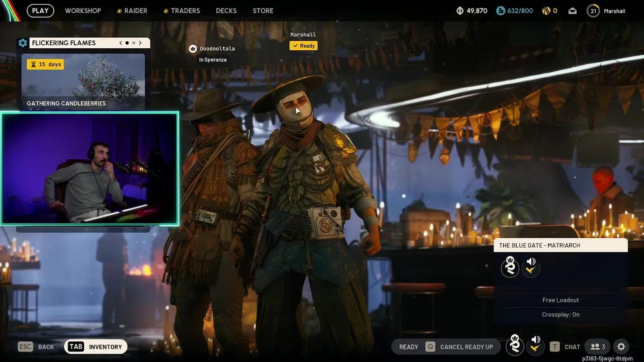This screenshot has height=362, width=644.
Task: Select the second event page dot
Action: pyautogui.click(x=134, y=43)
